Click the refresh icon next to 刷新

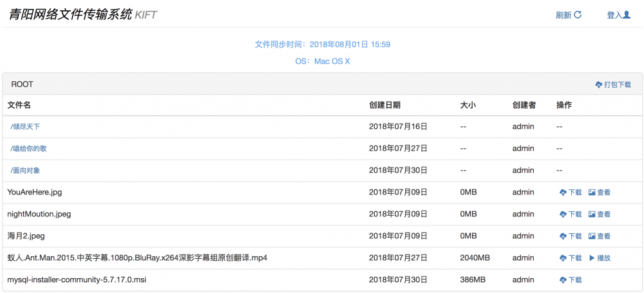[578, 15]
